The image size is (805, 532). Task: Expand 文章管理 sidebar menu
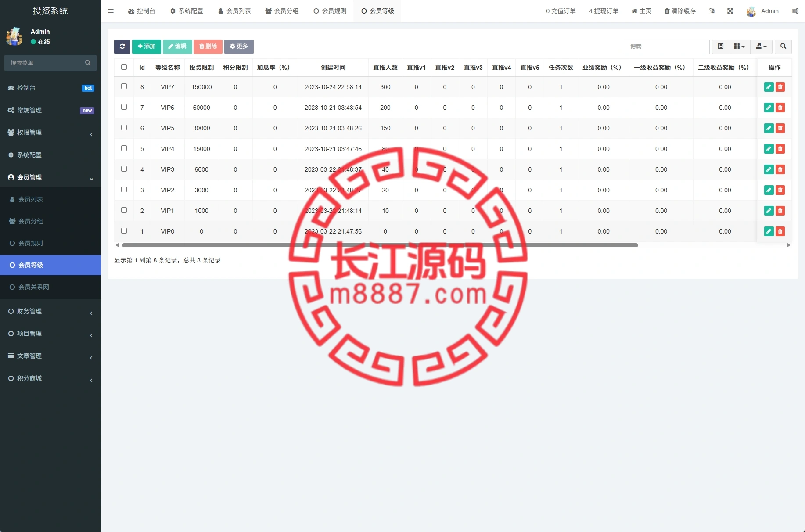[x=50, y=356]
